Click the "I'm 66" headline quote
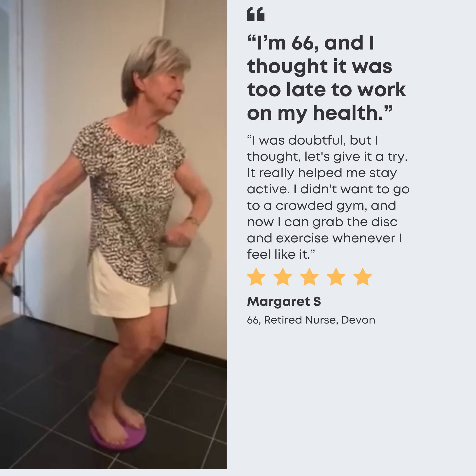 (326, 78)
